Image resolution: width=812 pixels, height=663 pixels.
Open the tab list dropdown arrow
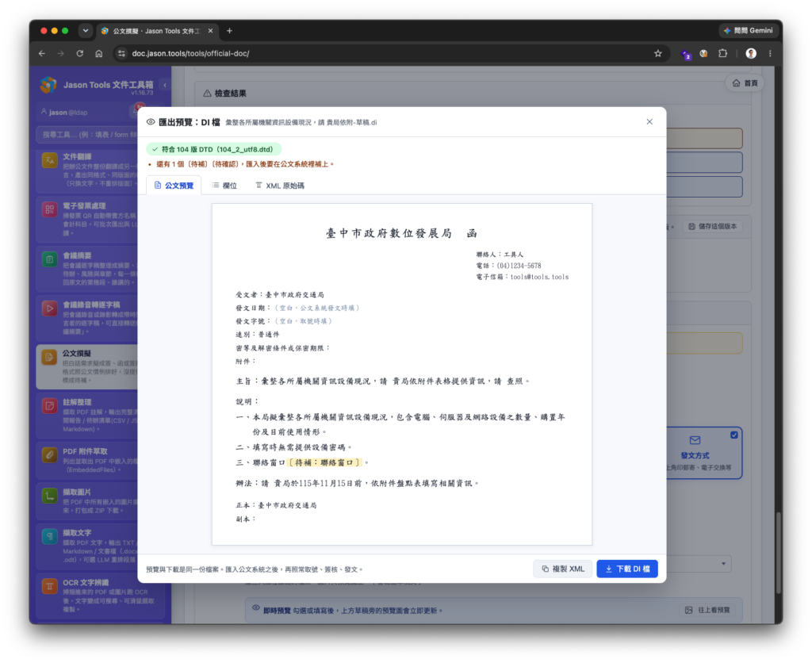86,31
